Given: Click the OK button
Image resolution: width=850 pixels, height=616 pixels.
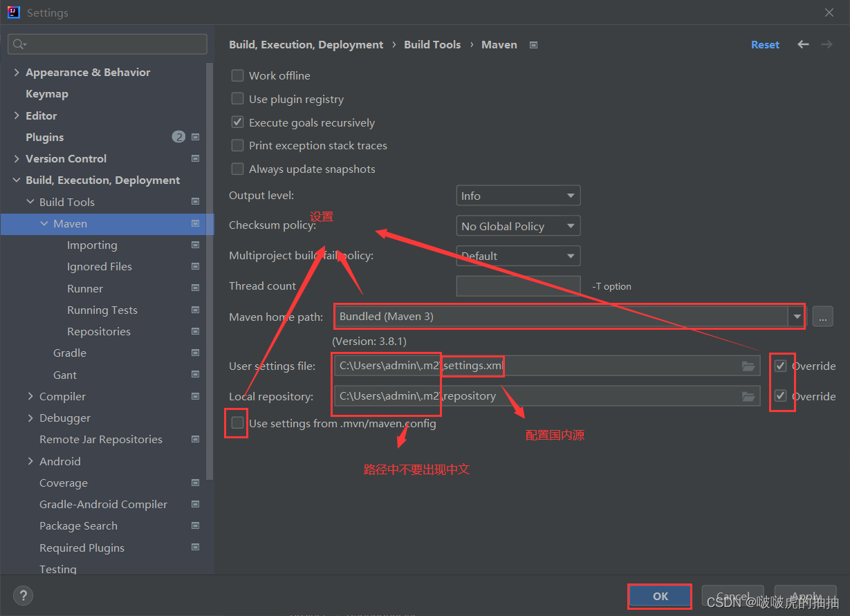Looking at the screenshot, I should [x=660, y=596].
